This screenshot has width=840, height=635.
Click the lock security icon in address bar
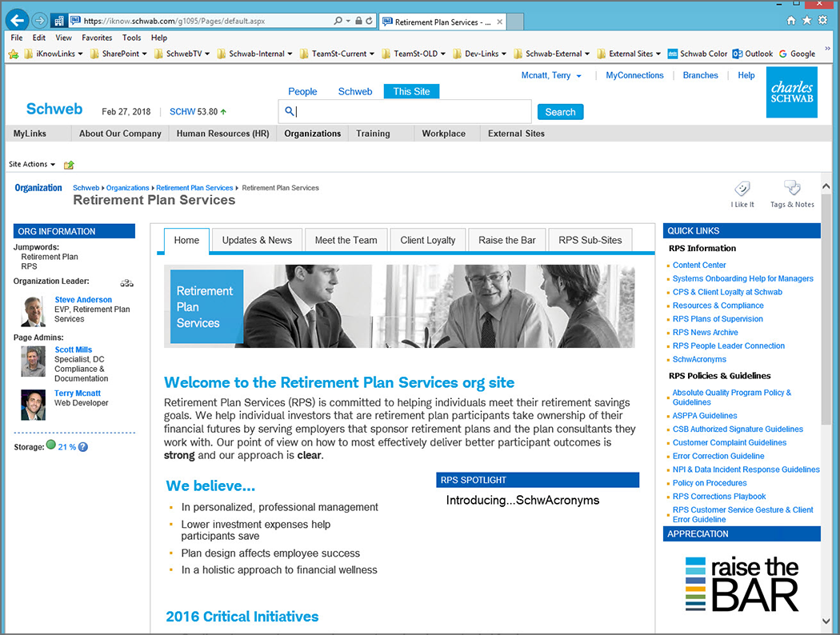[358, 21]
